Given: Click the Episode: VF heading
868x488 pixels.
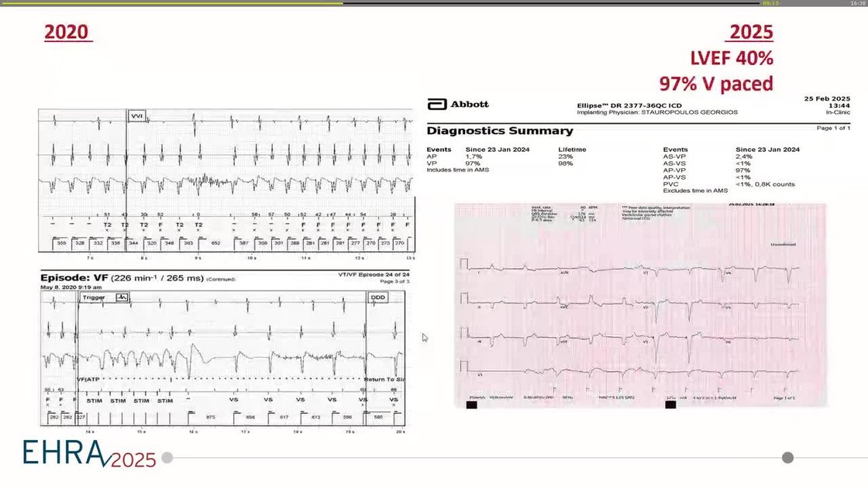Looking at the screenshot, I should click(122, 278).
